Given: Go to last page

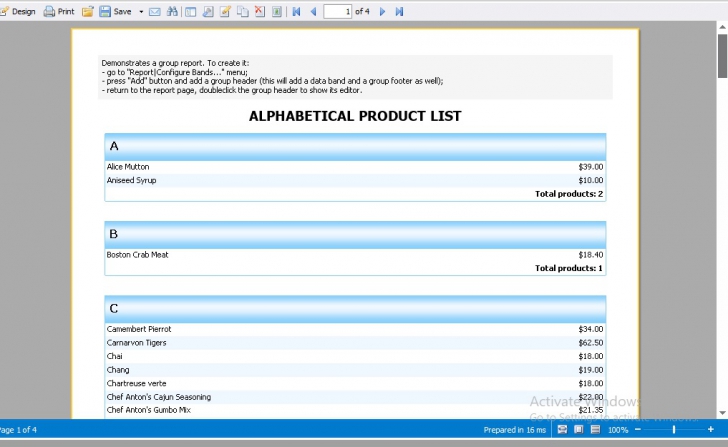Looking at the screenshot, I should [x=399, y=12].
